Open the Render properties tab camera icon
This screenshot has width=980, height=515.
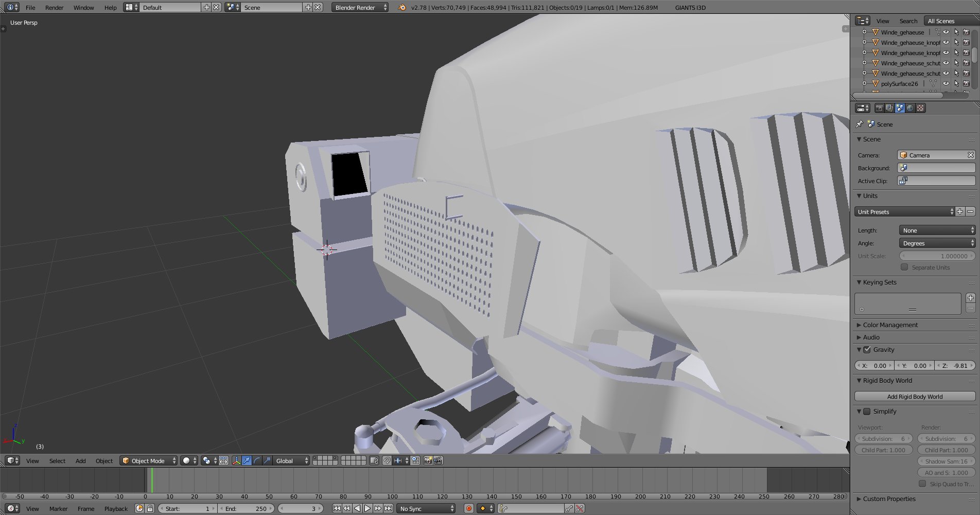(x=879, y=108)
